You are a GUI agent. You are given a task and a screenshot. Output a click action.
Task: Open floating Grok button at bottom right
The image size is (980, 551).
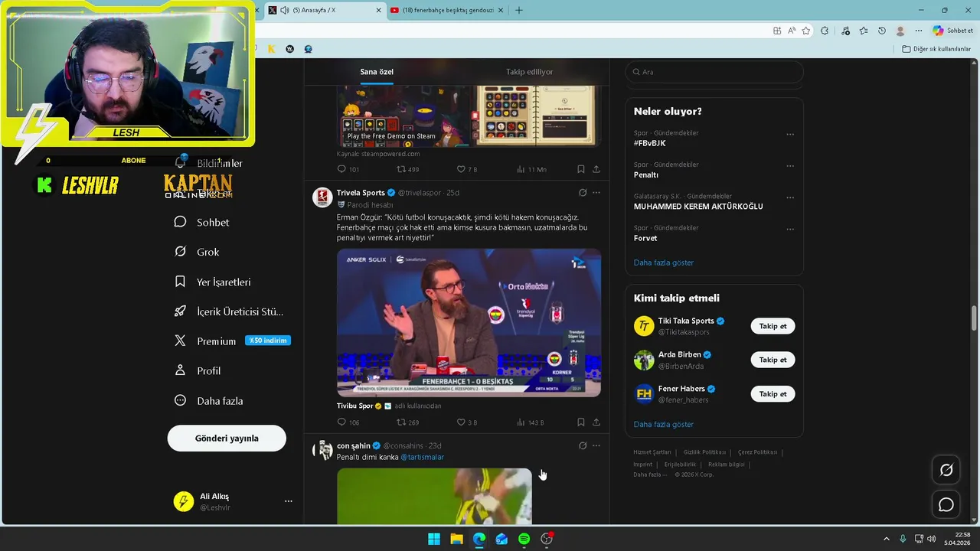[x=946, y=471]
